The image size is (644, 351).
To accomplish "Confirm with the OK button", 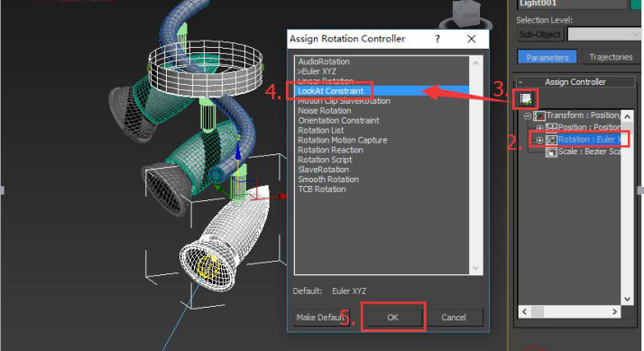I will tap(393, 318).
